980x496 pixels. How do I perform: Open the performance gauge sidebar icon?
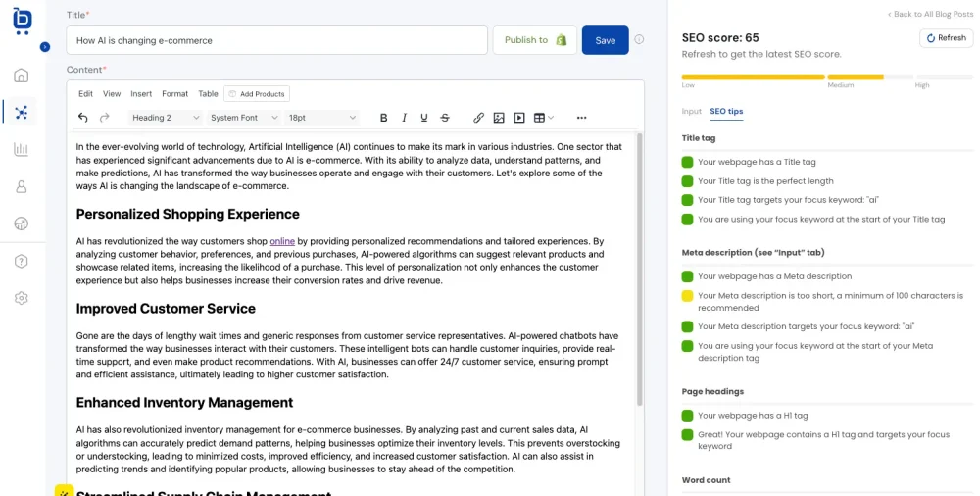tap(22, 223)
